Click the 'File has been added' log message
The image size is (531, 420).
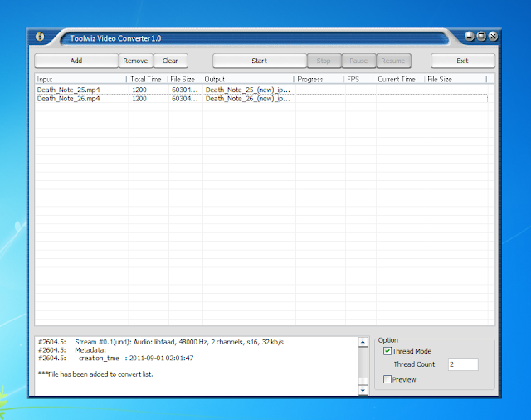95,374
